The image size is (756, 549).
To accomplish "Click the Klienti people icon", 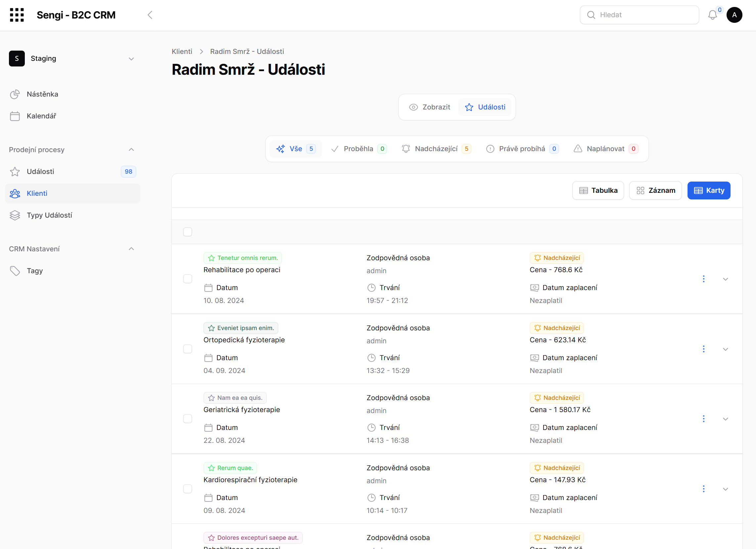I will pos(15,193).
